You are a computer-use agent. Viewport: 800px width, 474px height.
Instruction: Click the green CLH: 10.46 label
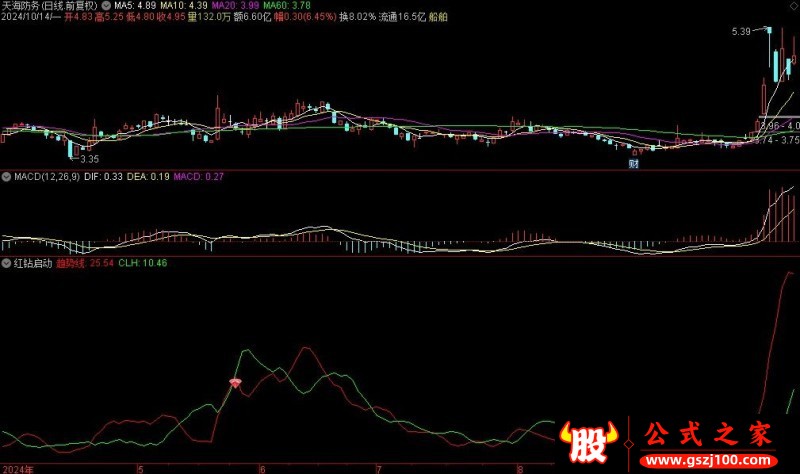pyautogui.click(x=143, y=263)
